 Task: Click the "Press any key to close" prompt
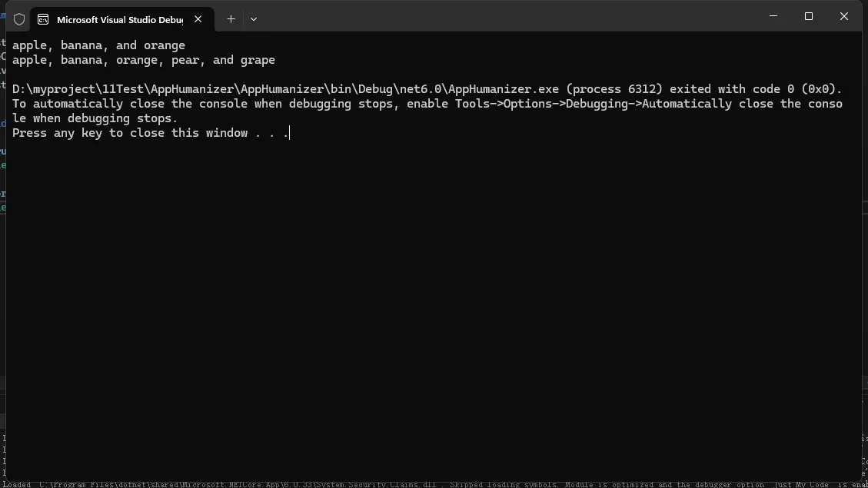point(129,133)
